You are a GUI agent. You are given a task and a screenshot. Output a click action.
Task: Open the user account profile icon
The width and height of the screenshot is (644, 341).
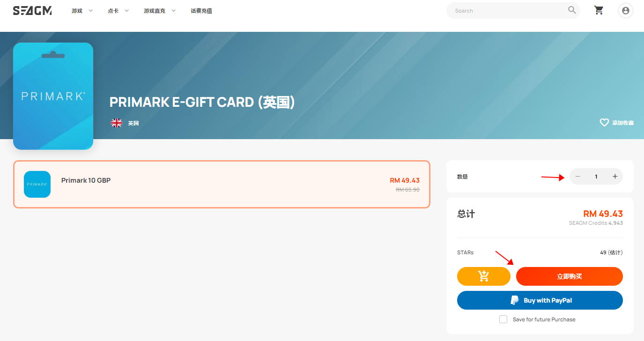coord(626,10)
